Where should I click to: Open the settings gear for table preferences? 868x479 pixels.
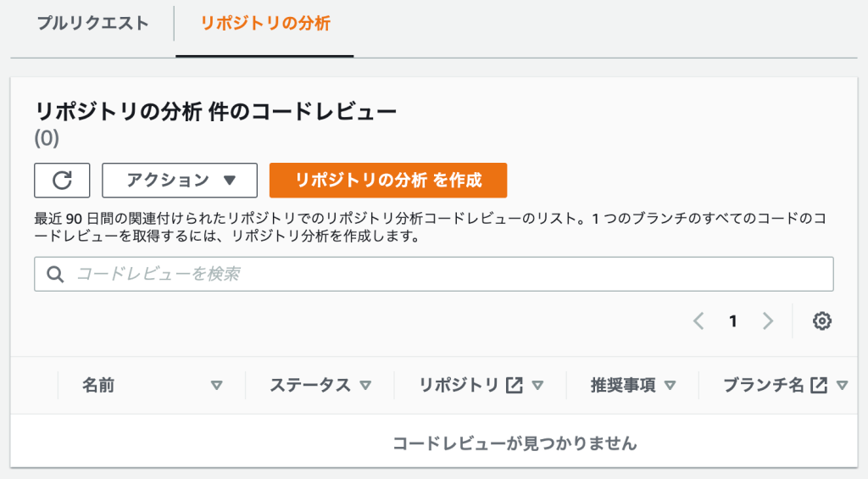click(821, 321)
